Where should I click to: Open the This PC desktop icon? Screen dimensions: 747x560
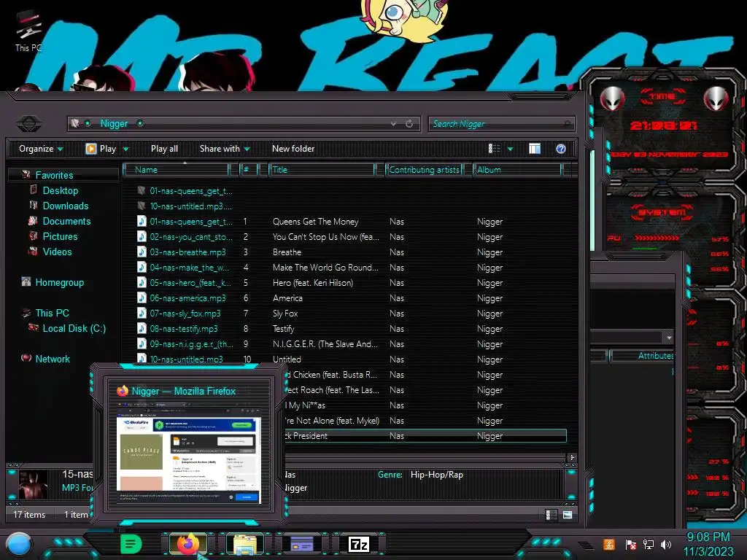pos(28,31)
